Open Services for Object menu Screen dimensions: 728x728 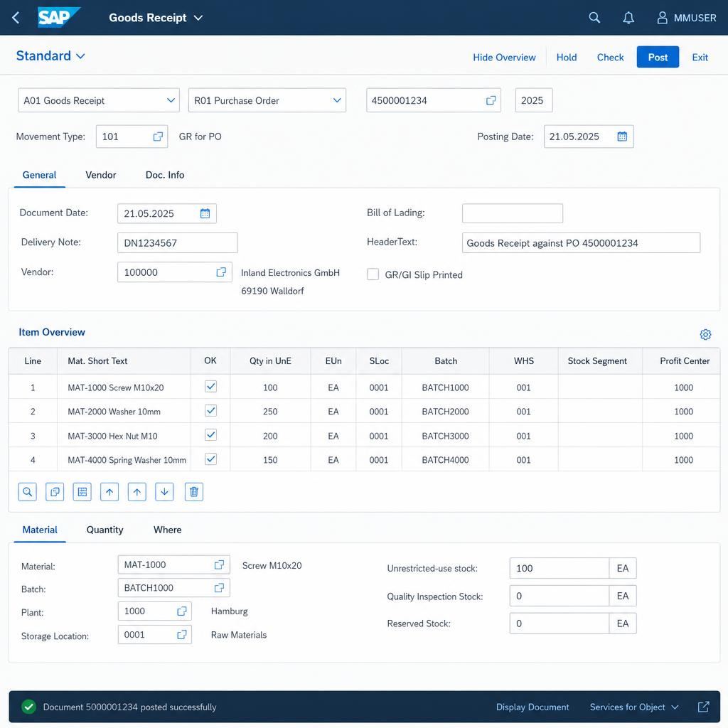click(633, 707)
